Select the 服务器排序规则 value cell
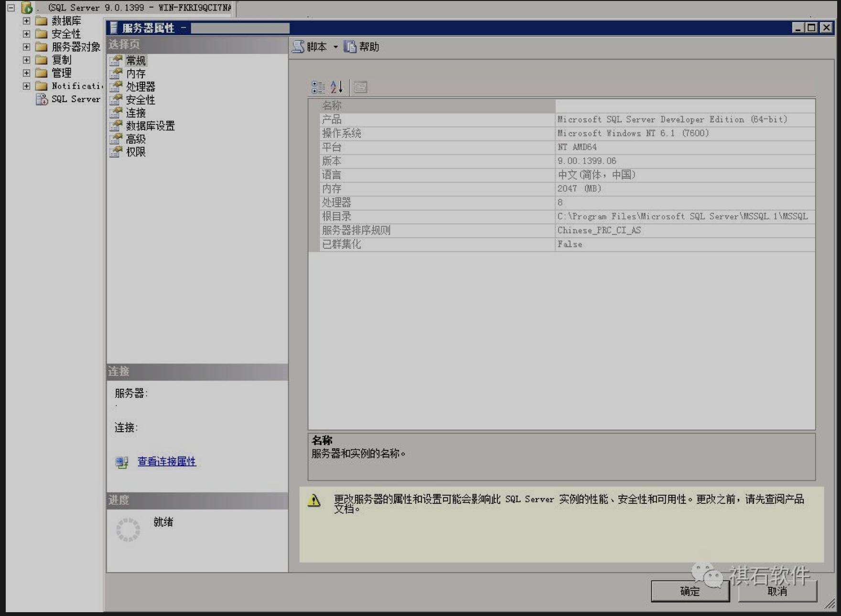Image resolution: width=841 pixels, height=616 pixels. (600, 230)
